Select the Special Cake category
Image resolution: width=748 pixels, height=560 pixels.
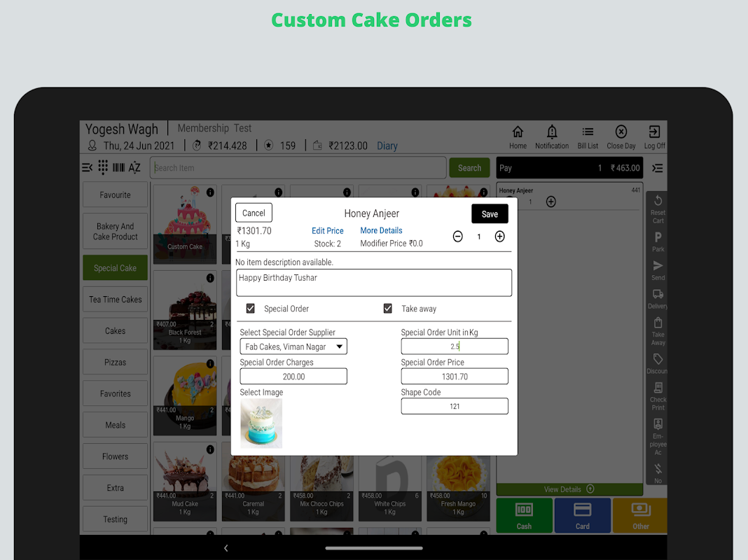[115, 268]
